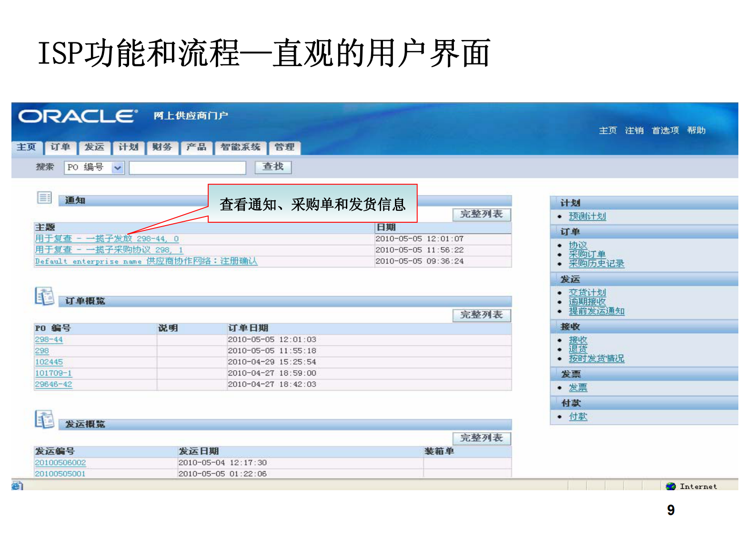Click 完整列表 button in 订单概览 section
The width and height of the screenshot is (756, 534).
[x=482, y=315]
